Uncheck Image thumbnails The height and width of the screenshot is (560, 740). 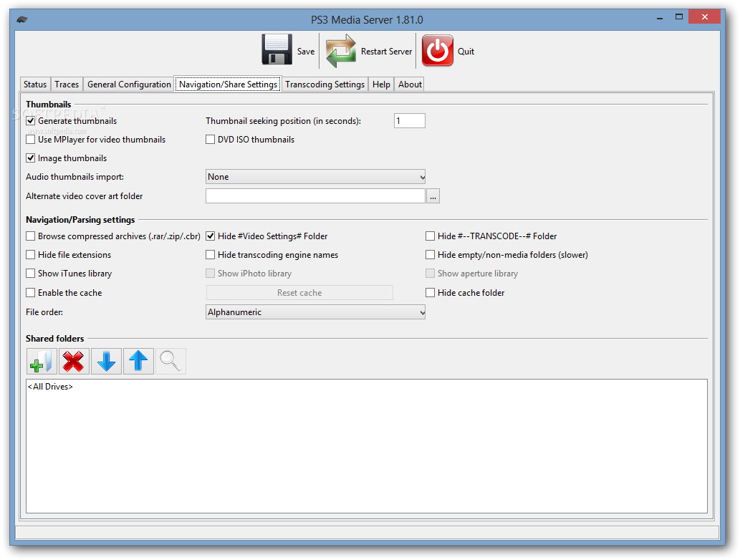click(x=31, y=158)
